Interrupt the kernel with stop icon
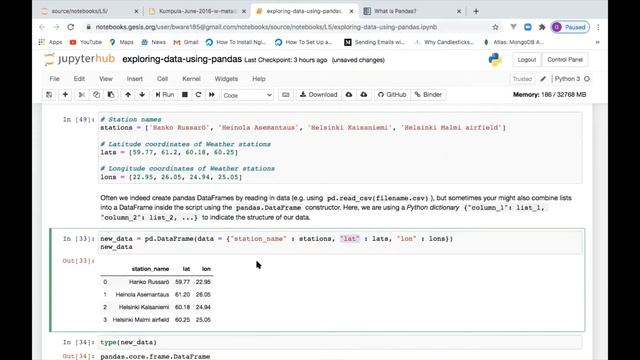 pos(185,95)
